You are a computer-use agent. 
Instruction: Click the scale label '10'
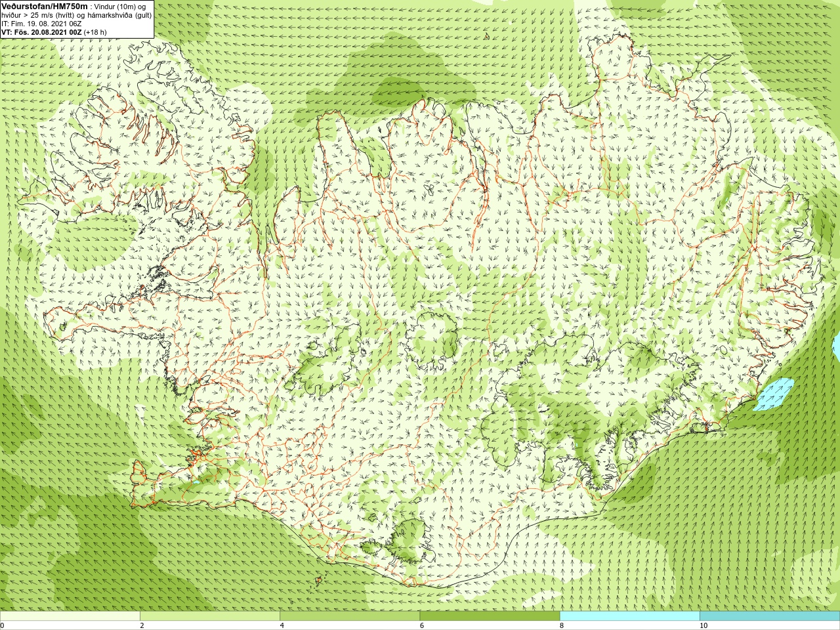click(x=703, y=625)
